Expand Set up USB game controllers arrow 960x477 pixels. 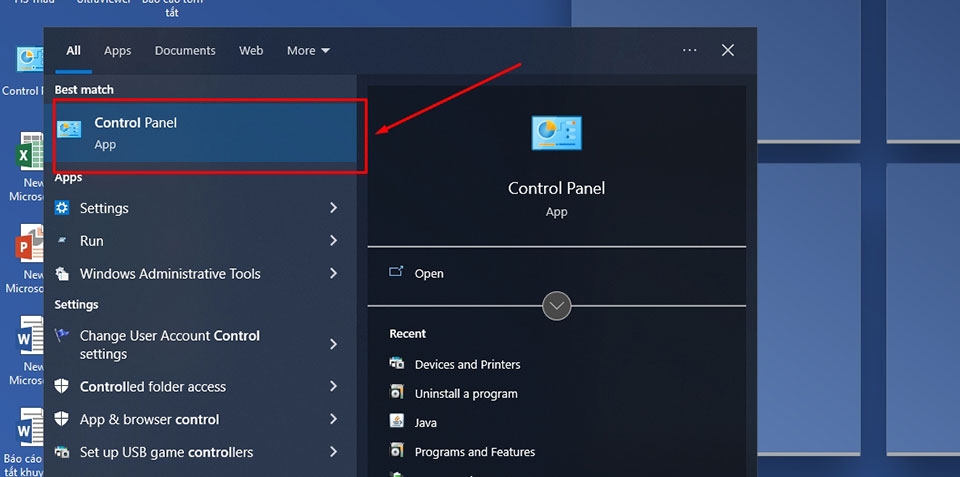334,453
